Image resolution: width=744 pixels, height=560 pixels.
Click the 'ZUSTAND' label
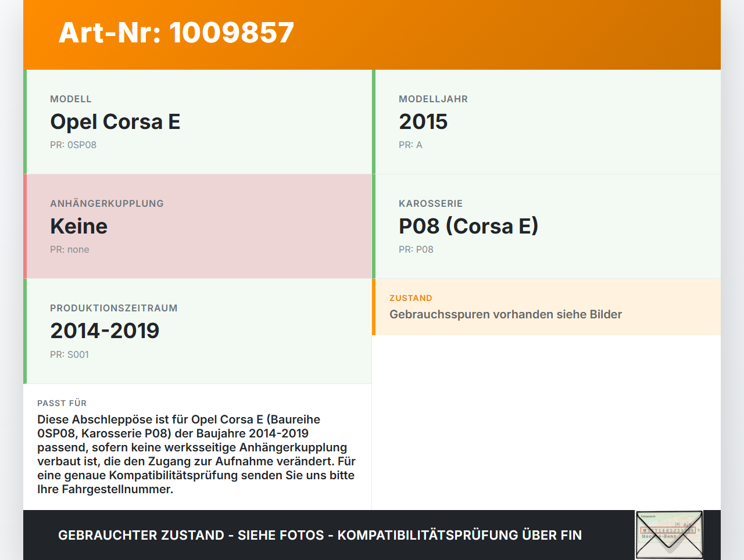tap(411, 298)
